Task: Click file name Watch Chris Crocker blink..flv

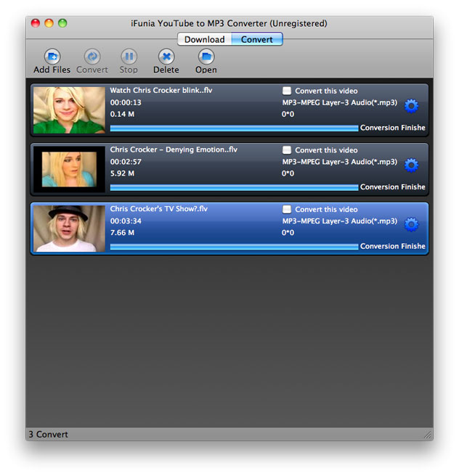Action: (x=161, y=91)
